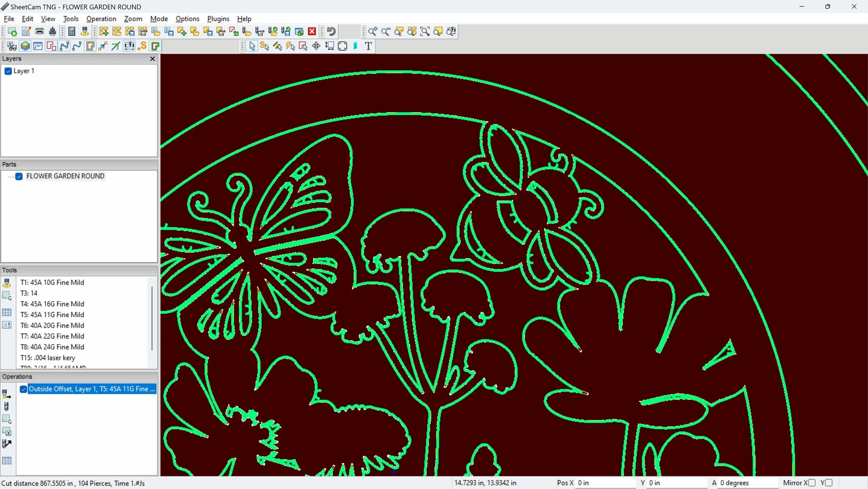Select tool 'T4: 45A 16G Fine Mild'

(x=52, y=304)
